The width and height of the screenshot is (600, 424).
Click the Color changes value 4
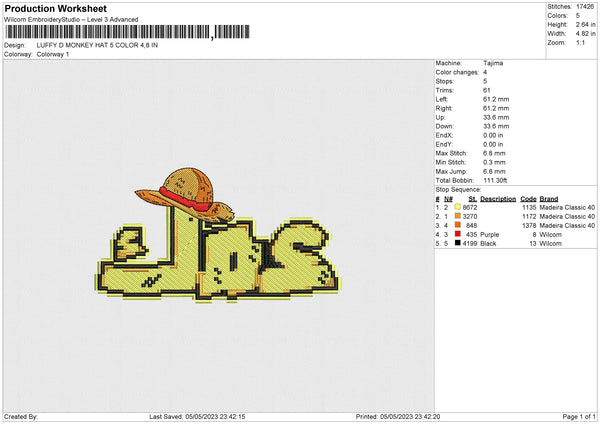point(485,72)
